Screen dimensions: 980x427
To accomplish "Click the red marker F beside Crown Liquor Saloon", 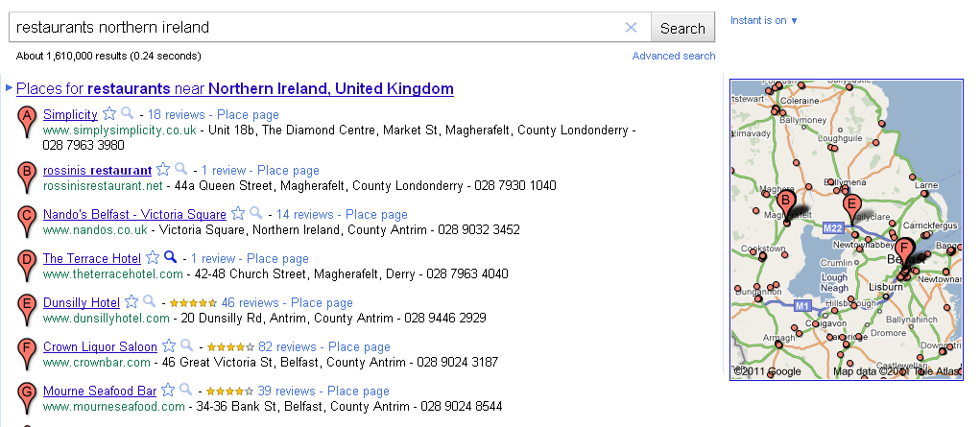I will tap(26, 353).
